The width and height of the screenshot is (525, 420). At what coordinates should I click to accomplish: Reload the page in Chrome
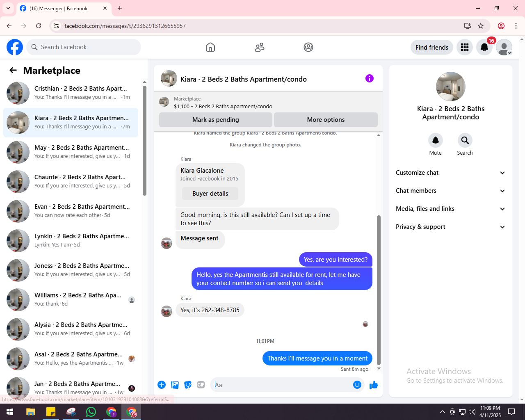point(39,26)
